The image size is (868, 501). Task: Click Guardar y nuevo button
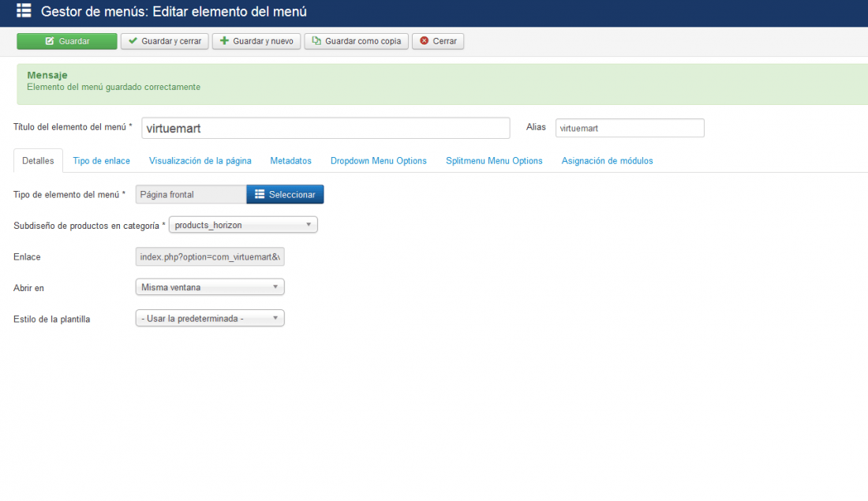pos(256,41)
